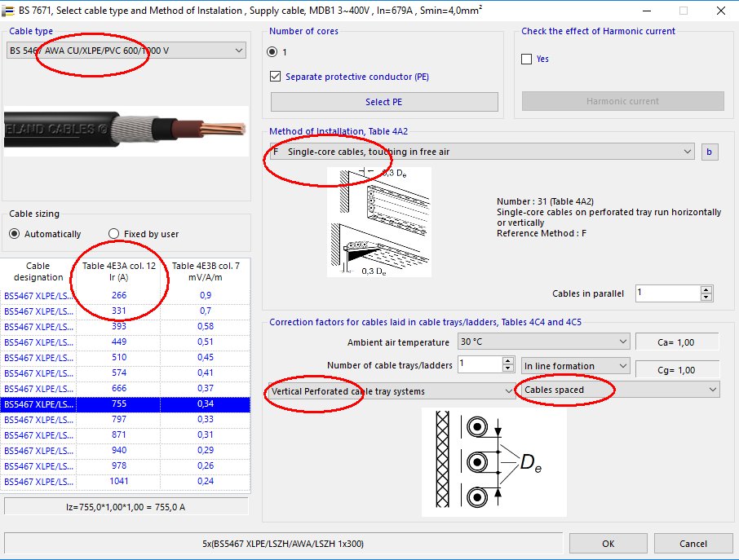
Task: Select the Fixed by user radio button
Action: pyautogui.click(x=114, y=234)
